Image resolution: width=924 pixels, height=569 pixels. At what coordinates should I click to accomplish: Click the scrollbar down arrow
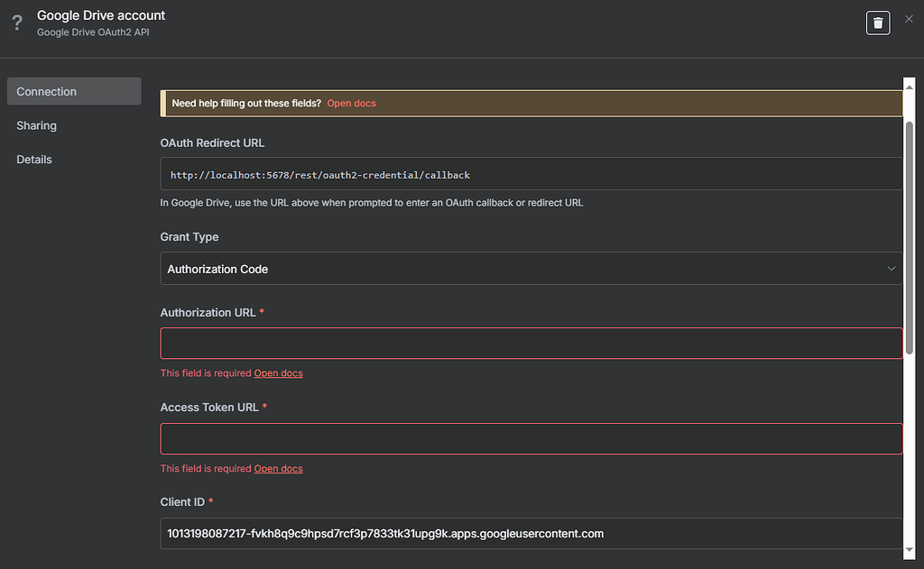pos(910,546)
